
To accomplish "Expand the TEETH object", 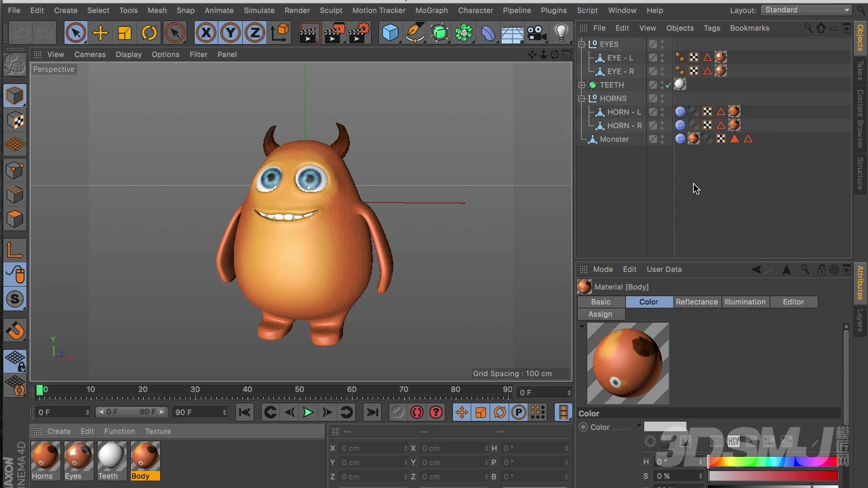I will point(582,85).
